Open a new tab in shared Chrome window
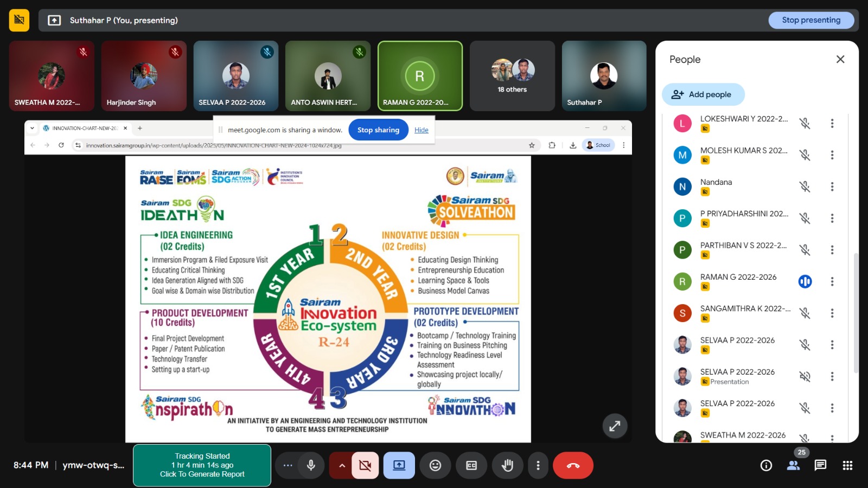 click(x=140, y=129)
